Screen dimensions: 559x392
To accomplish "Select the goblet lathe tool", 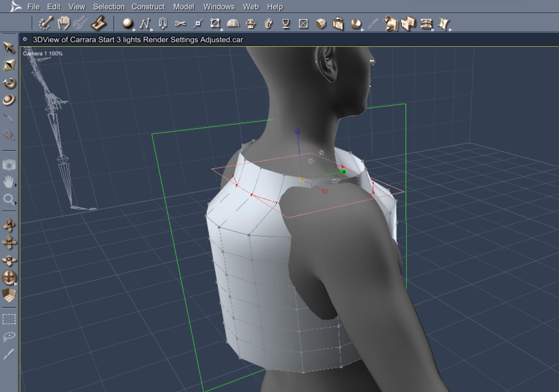I will point(286,24).
